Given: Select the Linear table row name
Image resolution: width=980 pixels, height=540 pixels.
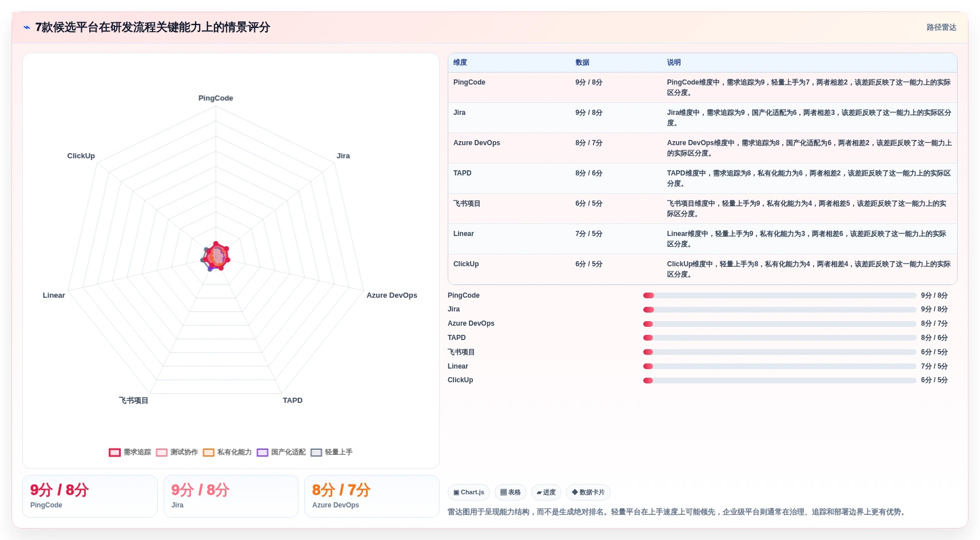Looking at the screenshot, I should pyautogui.click(x=464, y=234).
